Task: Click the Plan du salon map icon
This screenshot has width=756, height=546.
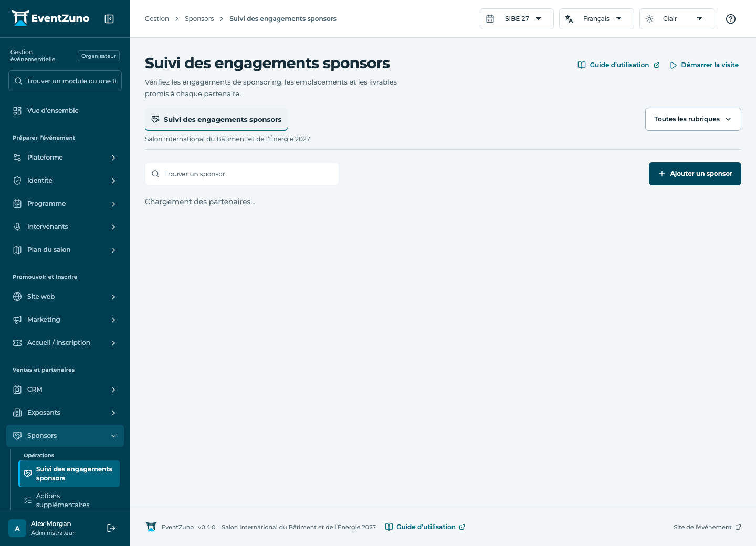Action: (17, 250)
